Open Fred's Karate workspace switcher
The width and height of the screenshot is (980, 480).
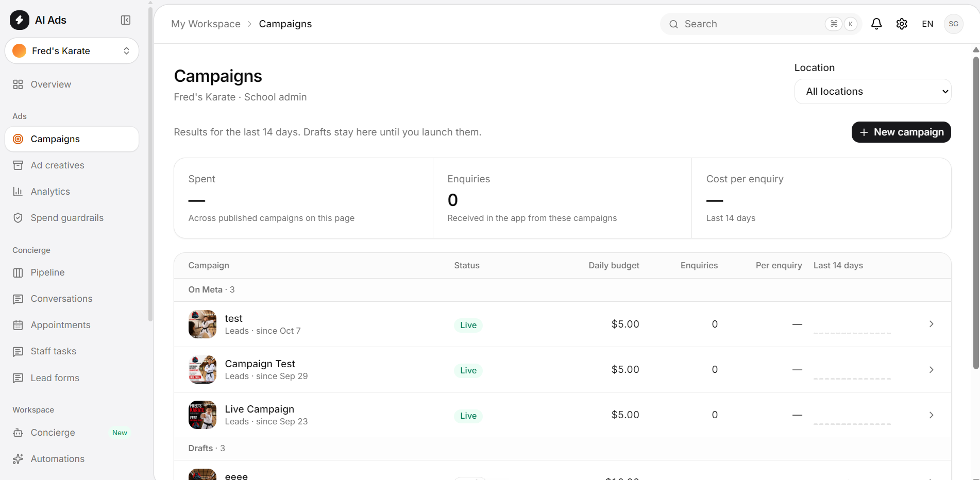tap(72, 51)
